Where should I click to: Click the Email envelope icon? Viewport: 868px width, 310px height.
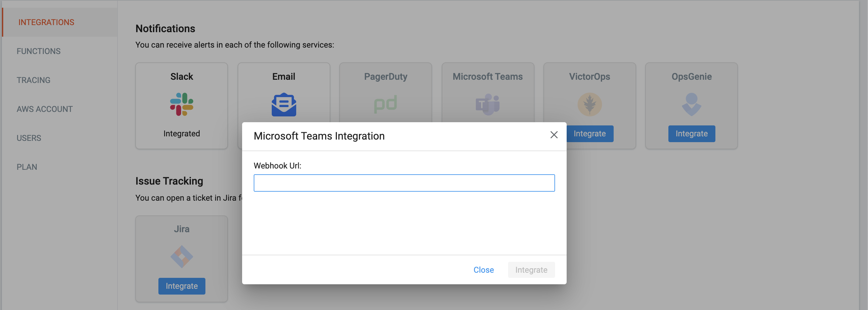[x=284, y=105]
